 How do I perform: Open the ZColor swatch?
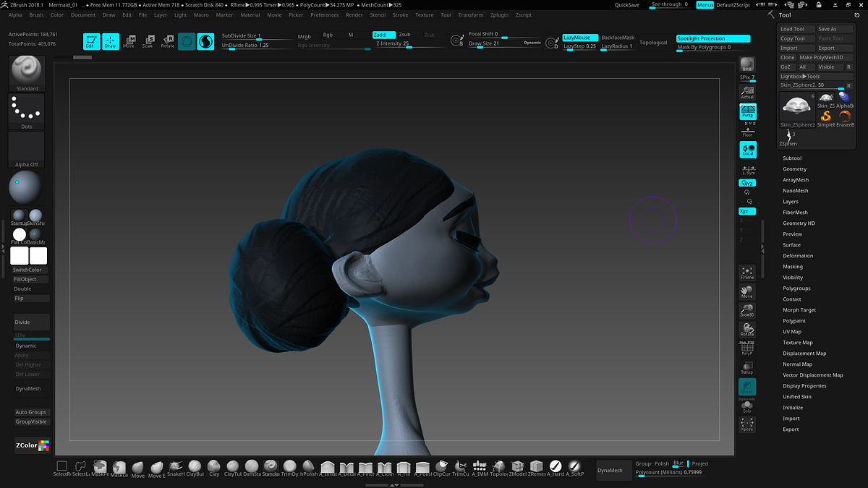pos(32,446)
